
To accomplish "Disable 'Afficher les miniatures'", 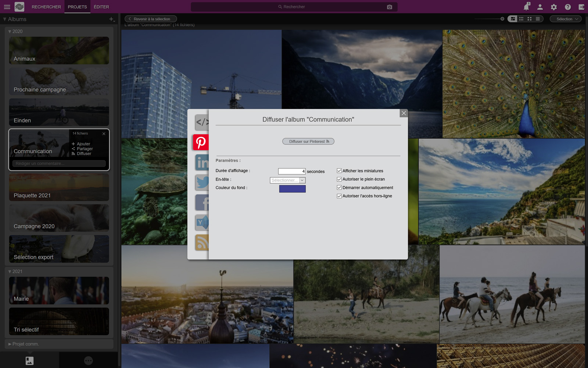I will (339, 170).
